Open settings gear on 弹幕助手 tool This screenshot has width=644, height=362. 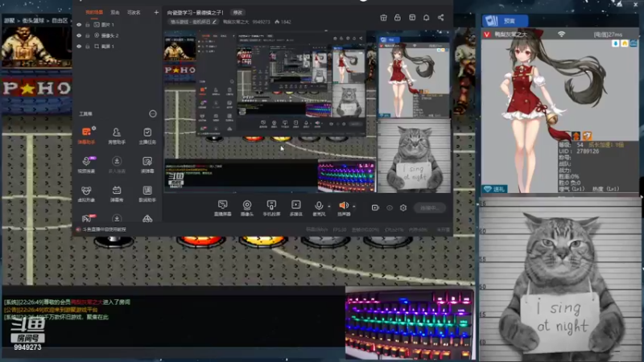94,129
